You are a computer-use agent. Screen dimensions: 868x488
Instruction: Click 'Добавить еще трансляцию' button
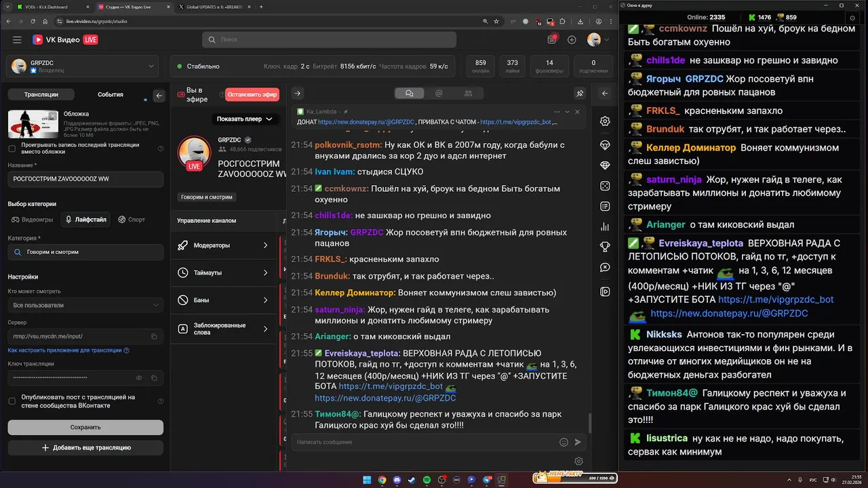point(85,448)
